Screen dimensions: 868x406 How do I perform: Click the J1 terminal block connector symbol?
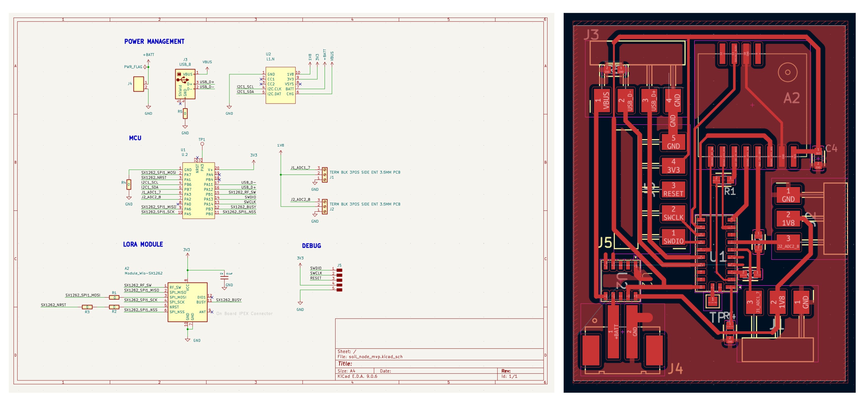[325, 175]
